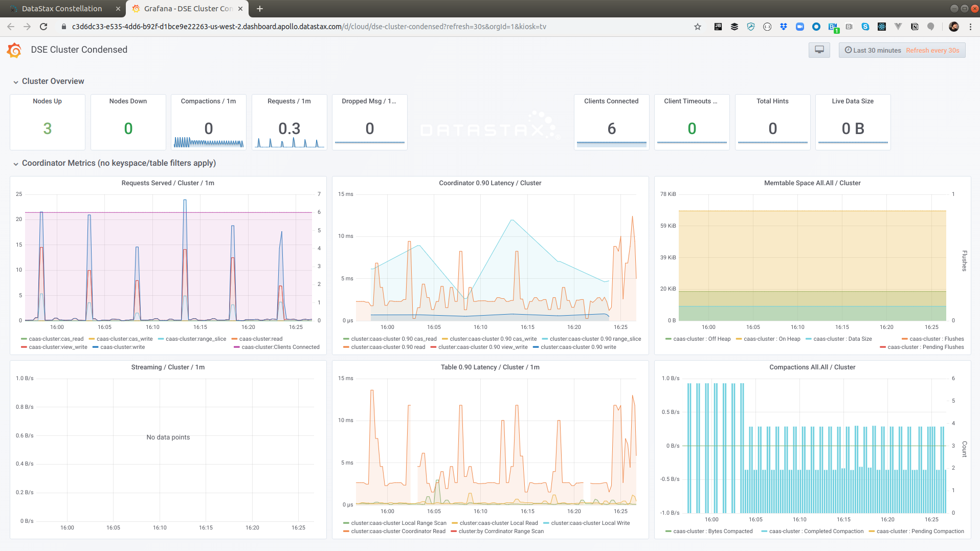Viewport: 980px width, 551px height.
Task: Open Zoom extension icon
Action: tap(800, 27)
